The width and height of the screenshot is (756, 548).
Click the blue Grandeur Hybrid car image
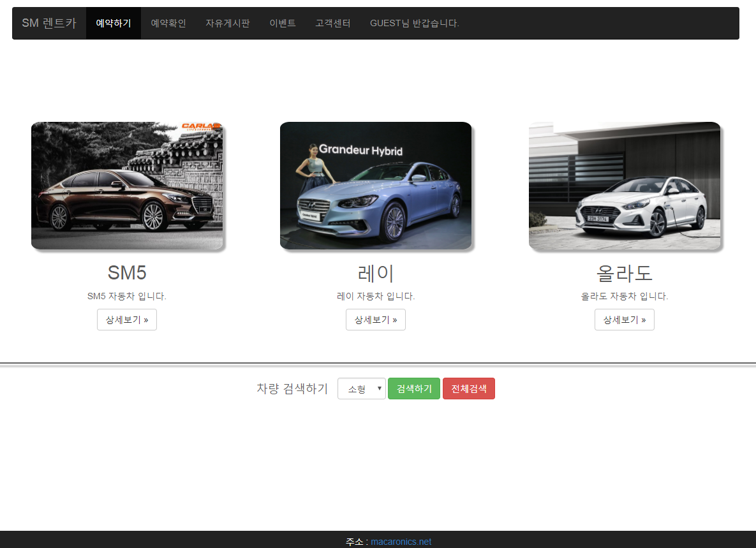click(x=376, y=186)
